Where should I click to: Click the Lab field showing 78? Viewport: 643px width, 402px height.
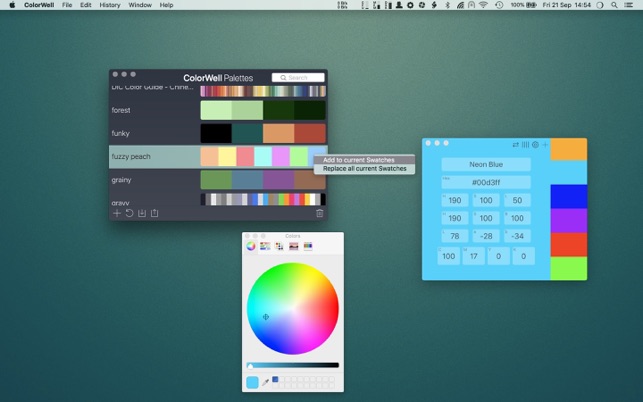coord(454,236)
